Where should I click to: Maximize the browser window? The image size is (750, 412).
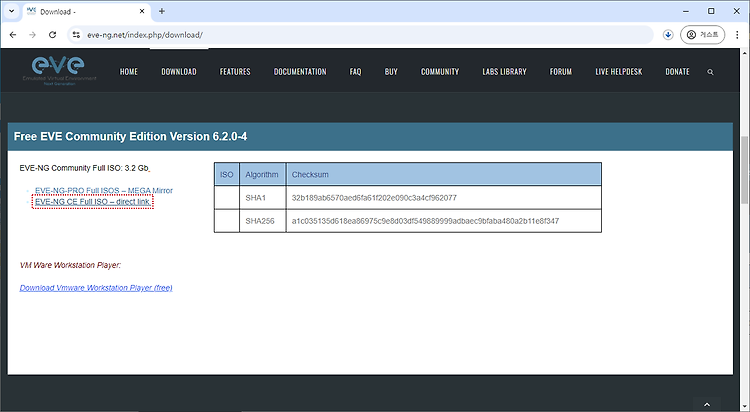click(711, 11)
